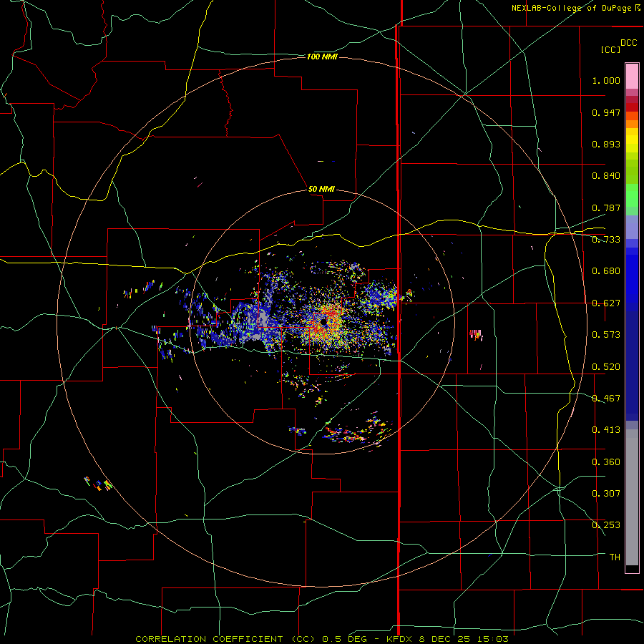Click the 0.947 legend value
Image resolution: width=644 pixels, height=644 pixels.
[606, 112]
